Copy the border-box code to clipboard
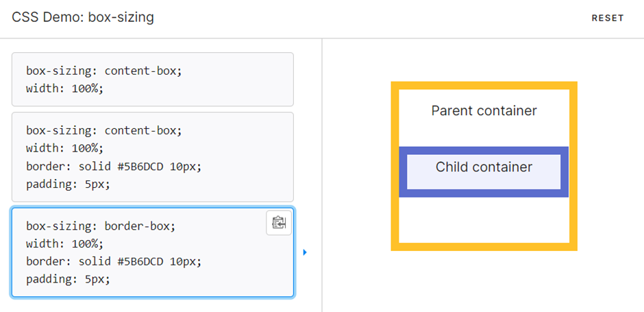Viewport: 644px width, 312px height. click(x=279, y=223)
